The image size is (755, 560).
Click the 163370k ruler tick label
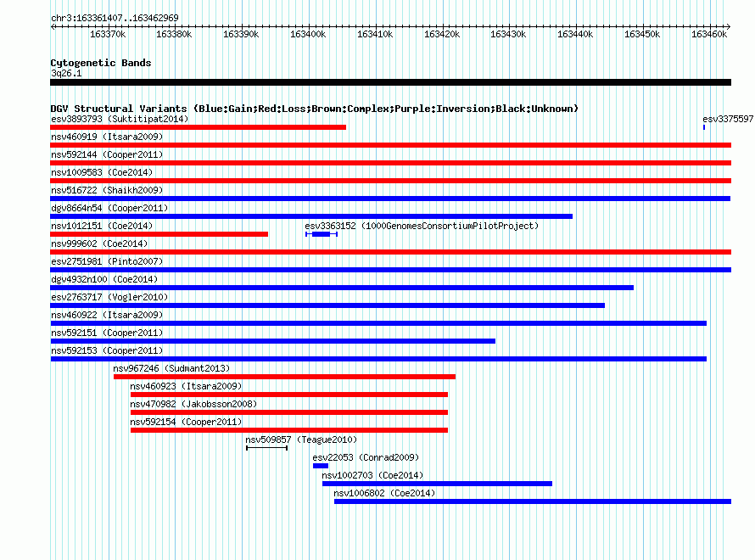tap(108, 34)
